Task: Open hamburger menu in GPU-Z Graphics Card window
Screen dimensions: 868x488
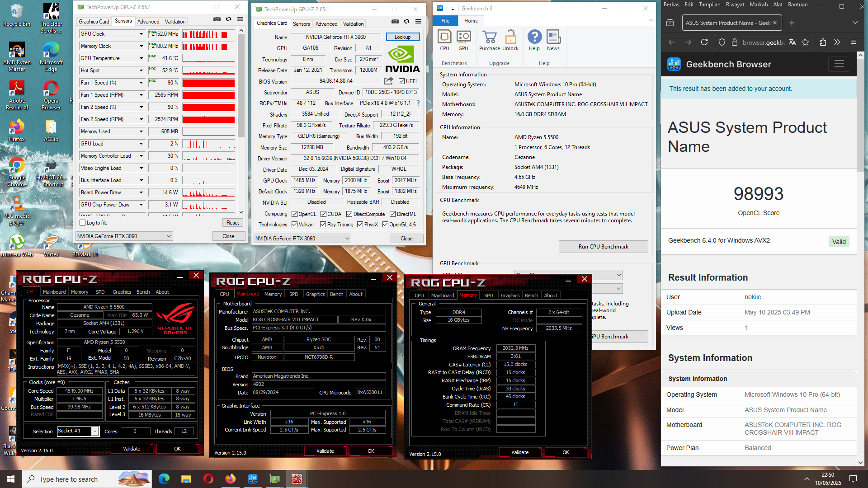Action: [419, 22]
